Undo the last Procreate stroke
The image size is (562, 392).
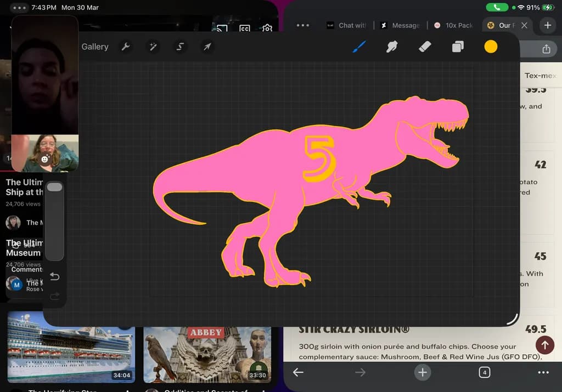point(54,276)
